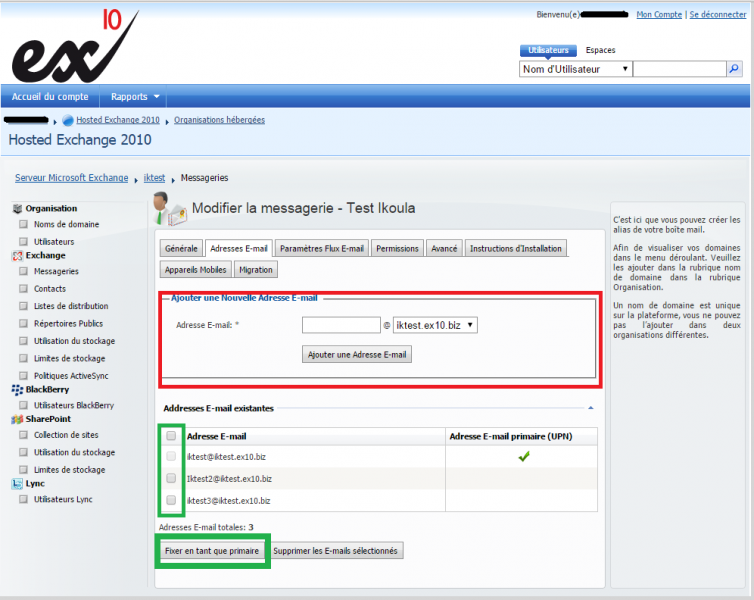Open the Mon Compte link

659,14
